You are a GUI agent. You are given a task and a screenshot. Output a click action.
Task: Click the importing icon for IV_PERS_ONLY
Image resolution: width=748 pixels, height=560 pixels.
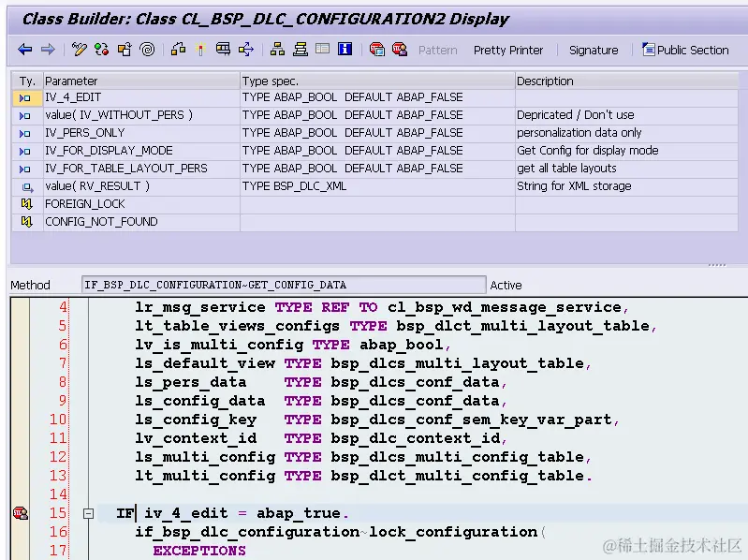coord(24,134)
